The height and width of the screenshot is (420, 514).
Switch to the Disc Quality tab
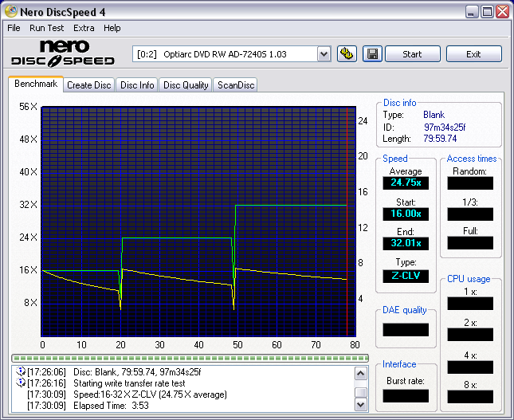[186, 85]
